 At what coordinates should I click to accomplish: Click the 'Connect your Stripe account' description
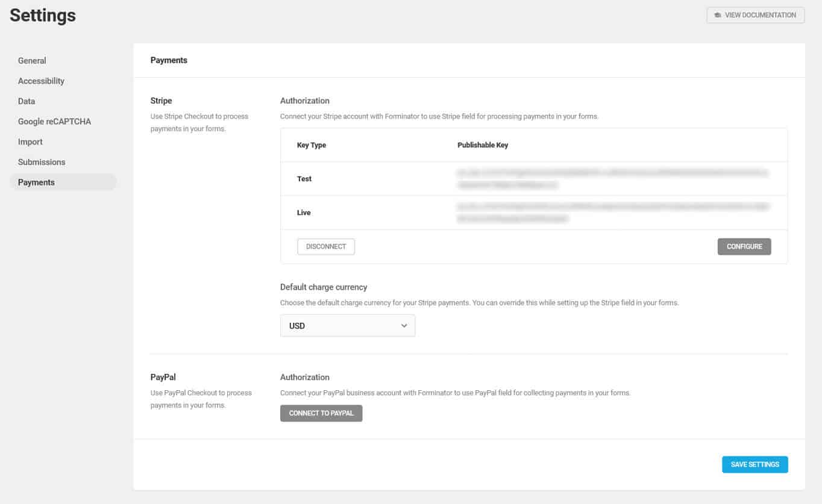pyautogui.click(x=439, y=116)
